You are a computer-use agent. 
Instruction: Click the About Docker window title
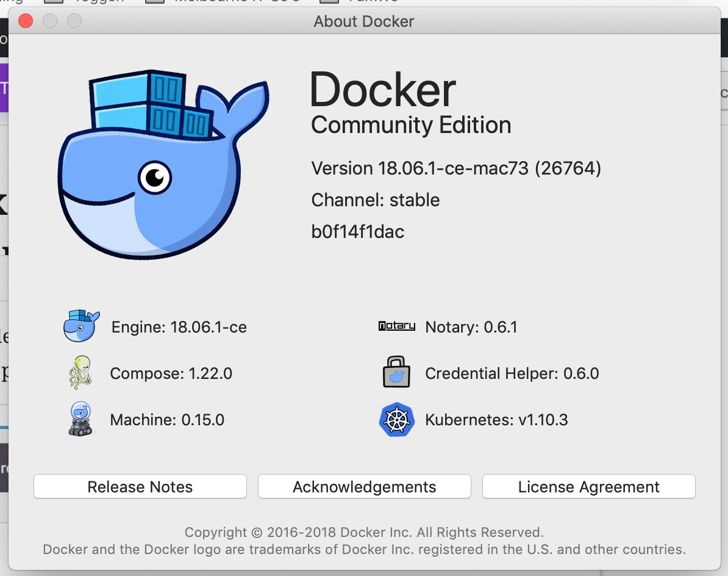tap(363, 21)
